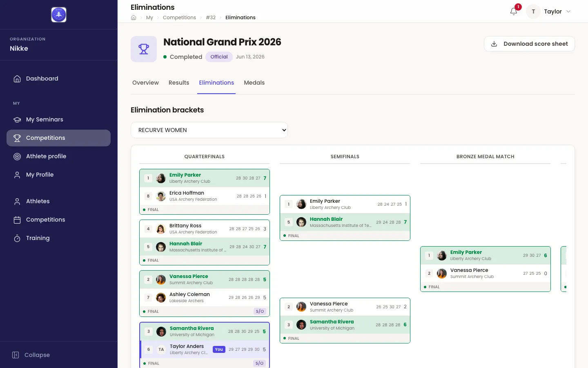Select Erica Hoffman in quarterfinals
The image size is (588, 368).
[205, 196]
